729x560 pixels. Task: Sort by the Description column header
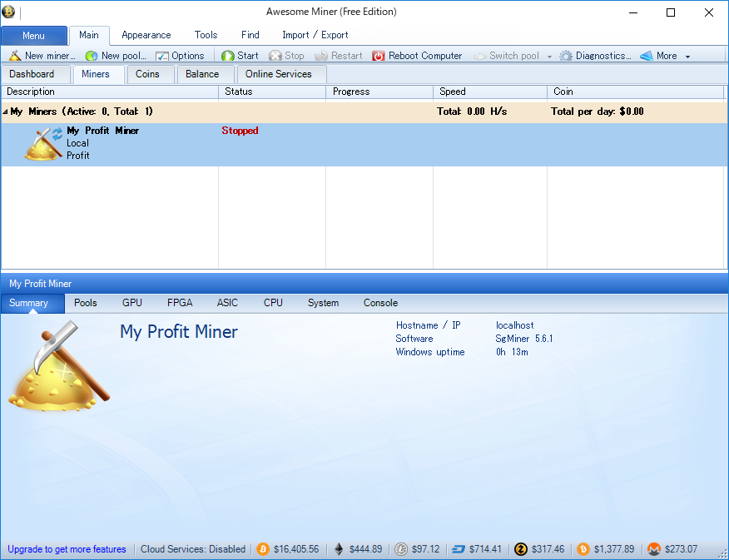tap(110, 92)
